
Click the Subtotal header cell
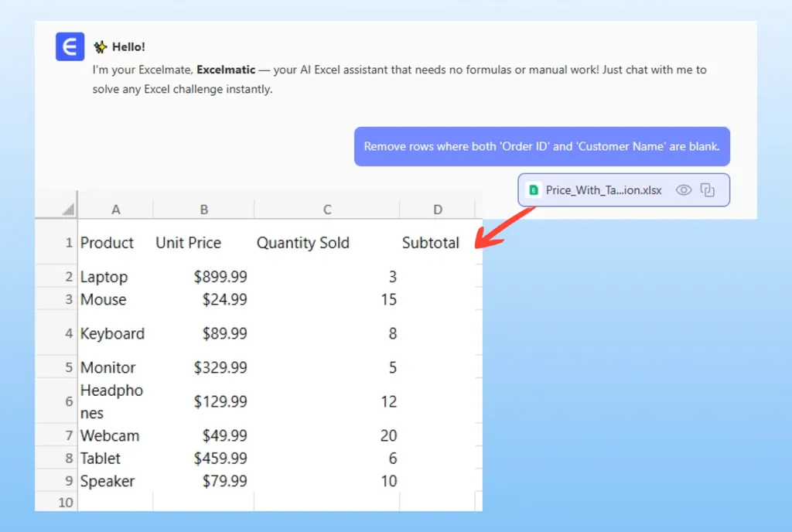(431, 243)
